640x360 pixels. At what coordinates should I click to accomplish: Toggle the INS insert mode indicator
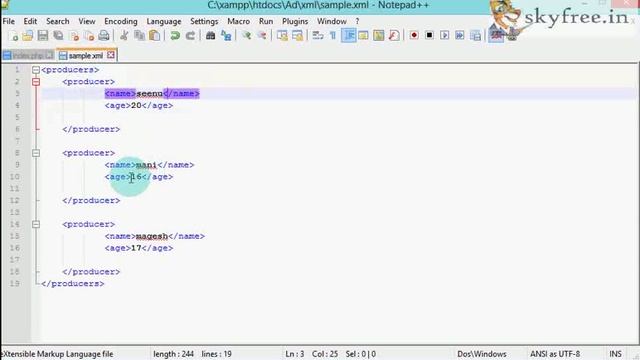pyautogui.click(x=616, y=354)
